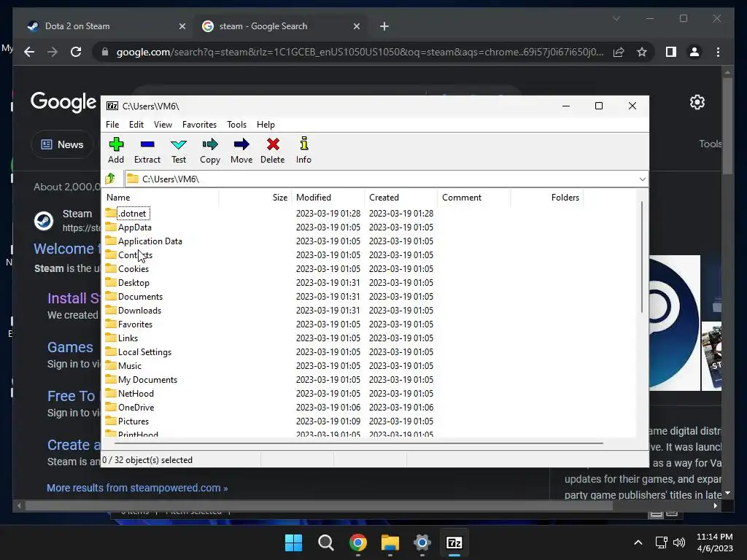Click Chrome's back navigation arrow
Viewport: 747px width, 560px height.
(29, 52)
